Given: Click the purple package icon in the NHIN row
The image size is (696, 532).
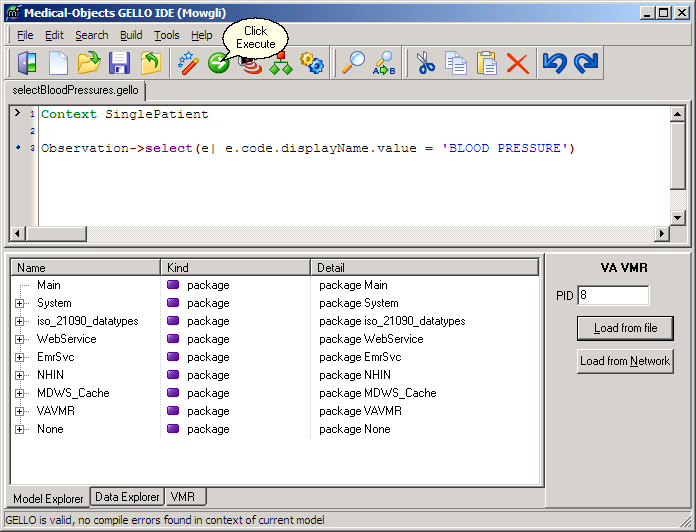Looking at the screenshot, I should (173, 375).
